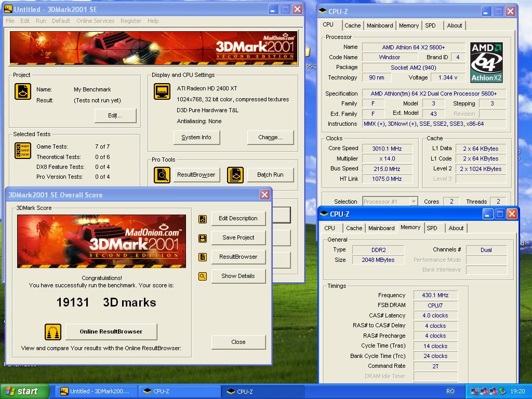Click the Close button in the score dialog

coord(238,342)
